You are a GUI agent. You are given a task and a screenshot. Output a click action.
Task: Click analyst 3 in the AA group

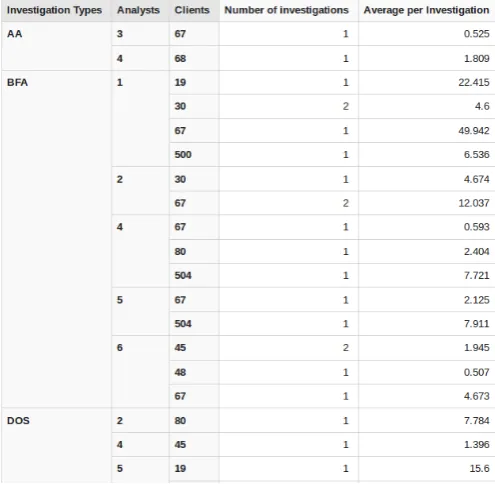click(120, 34)
